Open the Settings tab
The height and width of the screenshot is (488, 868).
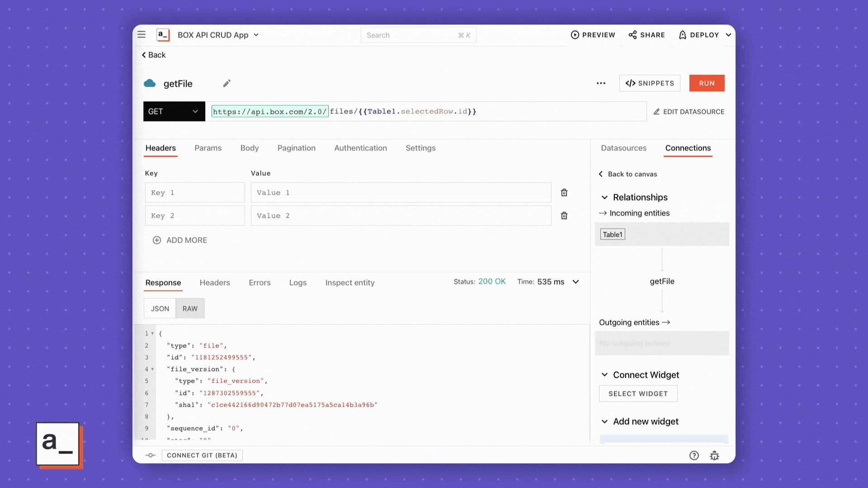(420, 148)
